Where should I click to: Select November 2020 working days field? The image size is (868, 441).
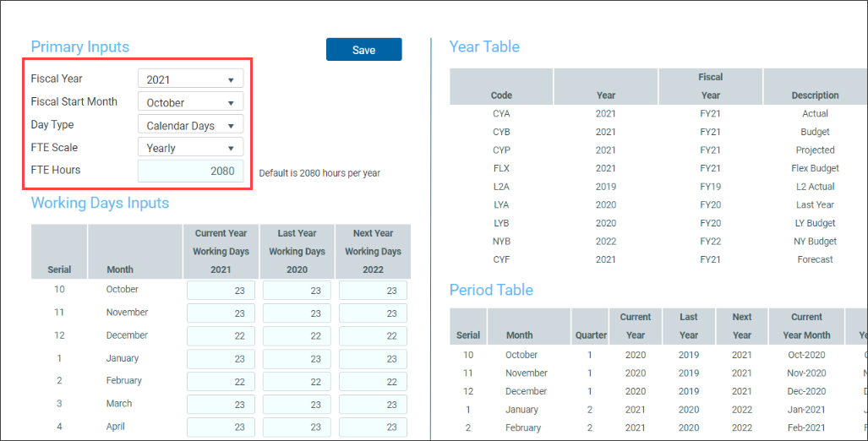[x=297, y=313]
